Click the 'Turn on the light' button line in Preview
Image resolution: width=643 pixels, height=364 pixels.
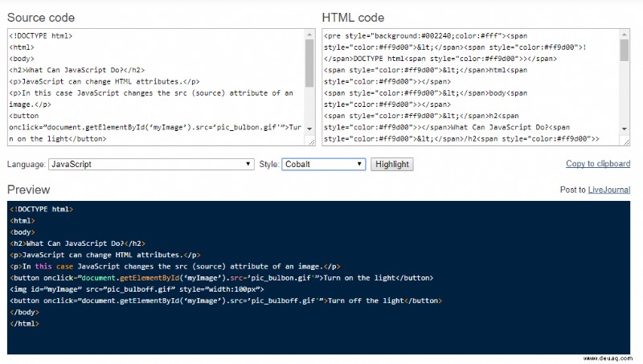point(222,278)
